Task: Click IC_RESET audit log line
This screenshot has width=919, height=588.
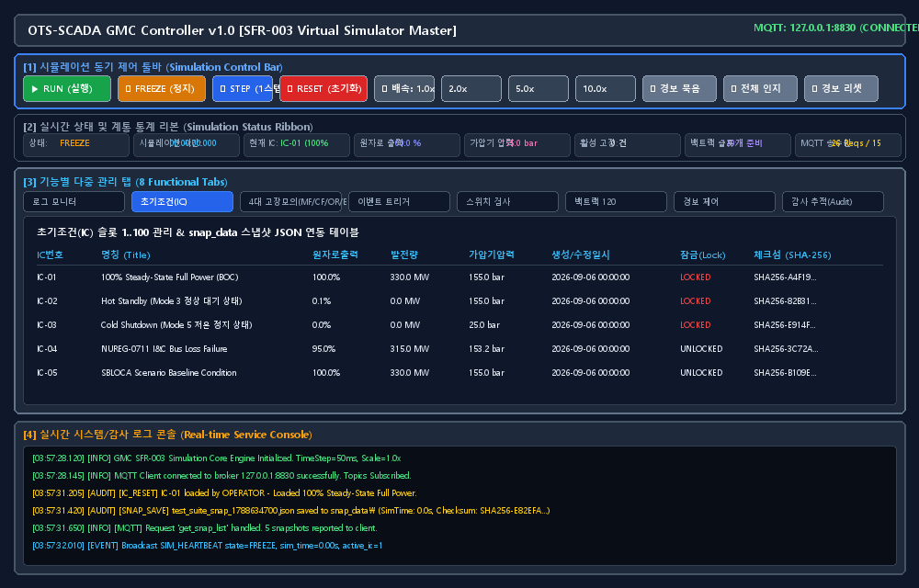Action: pyautogui.click(x=224, y=493)
